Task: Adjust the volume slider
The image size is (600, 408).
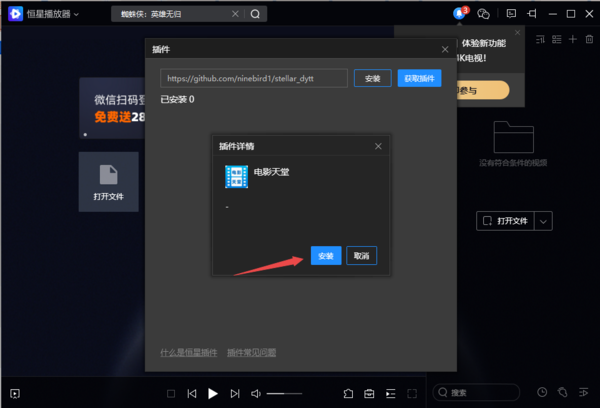Action: 284,393
